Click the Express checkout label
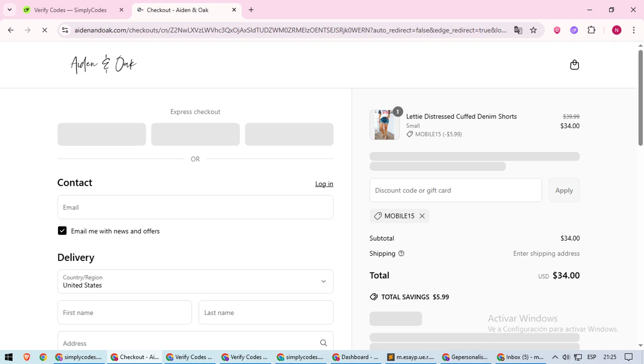The image size is (644, 364). pos(195,112)
